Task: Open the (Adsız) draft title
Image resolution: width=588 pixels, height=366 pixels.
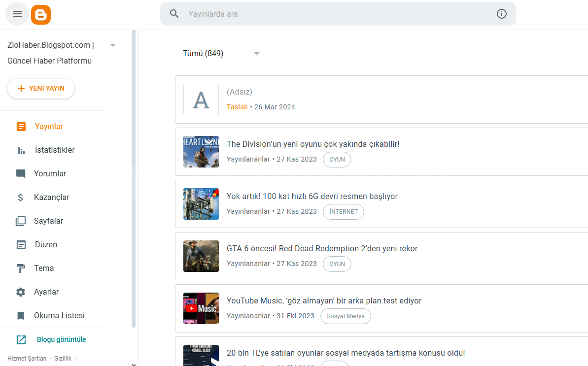Action: tap(239, 92)
